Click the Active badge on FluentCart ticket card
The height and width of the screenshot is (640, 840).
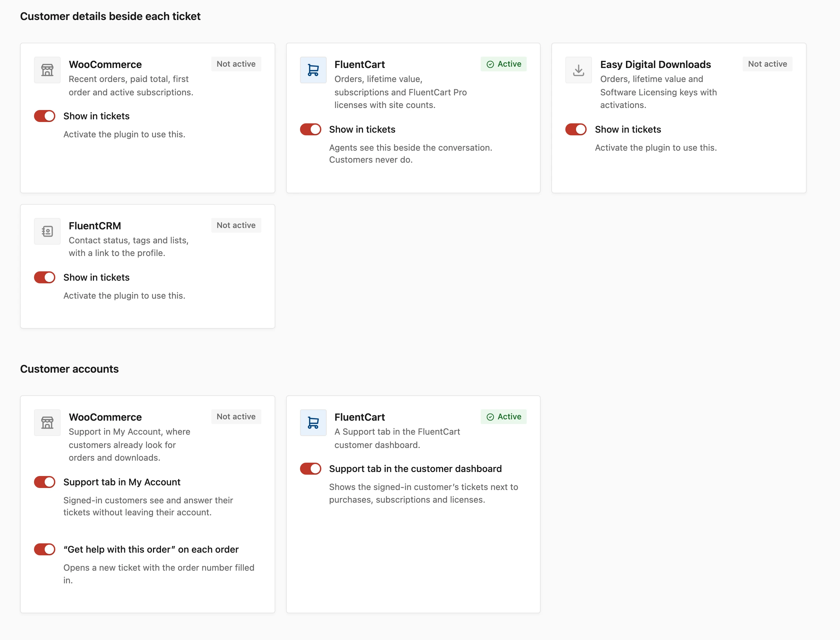[x=504, y=64]
